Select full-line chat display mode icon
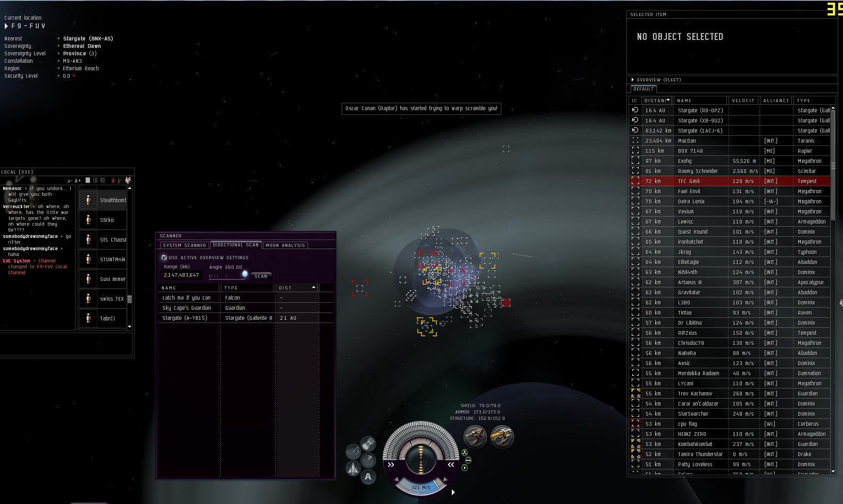843x504 pixels. (88, 180)
